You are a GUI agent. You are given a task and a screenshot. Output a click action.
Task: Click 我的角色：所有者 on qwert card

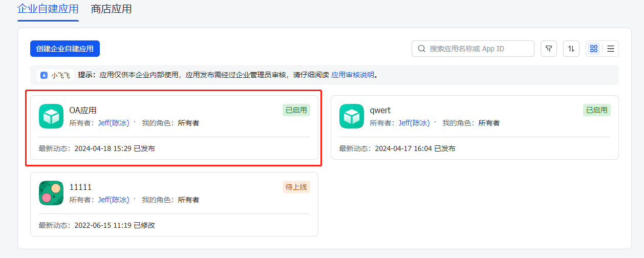tap(471, 123)
